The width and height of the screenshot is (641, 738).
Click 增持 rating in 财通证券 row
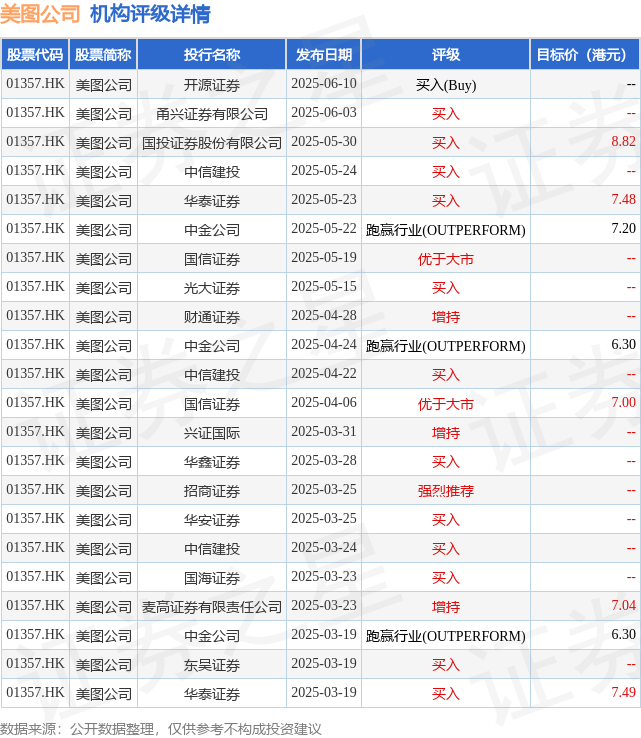pyautogui.click(x=446, y=317)
